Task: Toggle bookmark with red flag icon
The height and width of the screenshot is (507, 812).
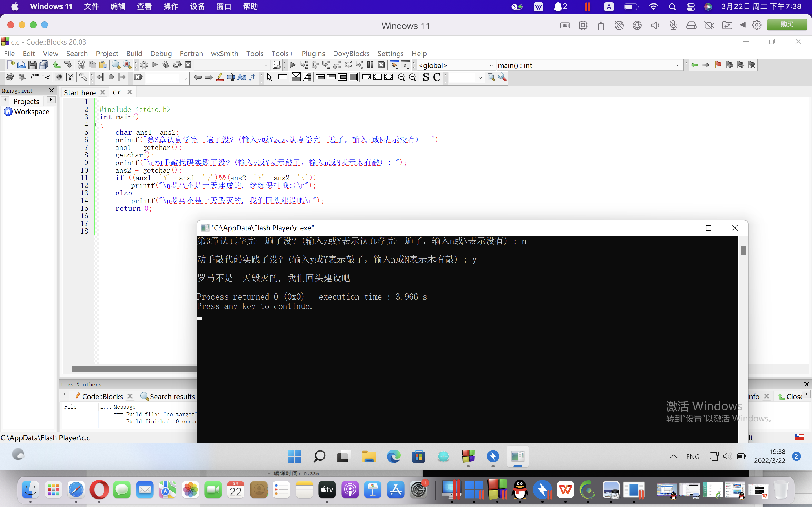Action: tap(718, 65)
